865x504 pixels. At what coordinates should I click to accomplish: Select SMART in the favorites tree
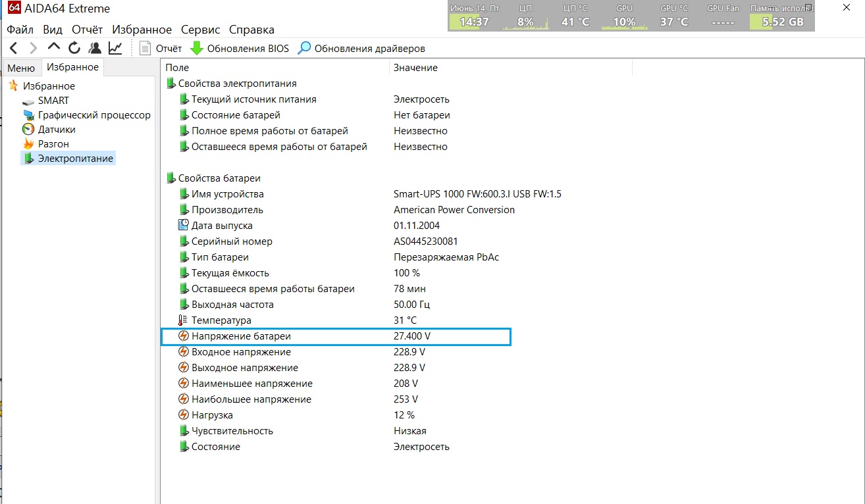[x=45, y=101]
